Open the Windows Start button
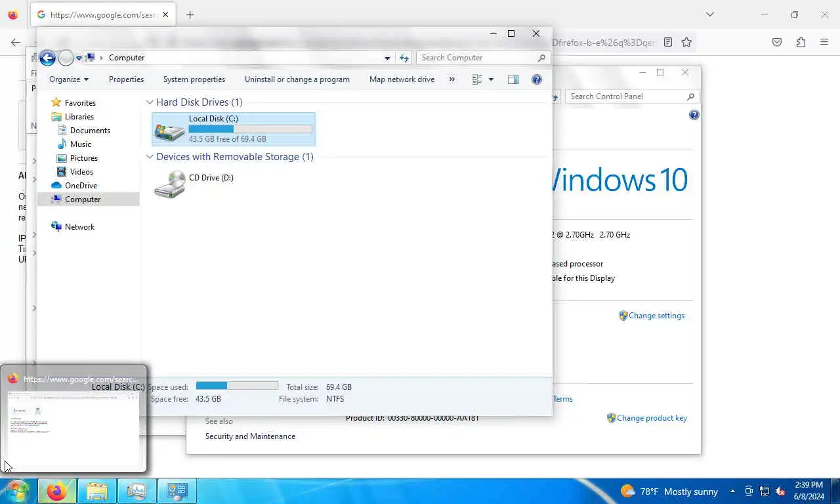 click(x=18, y=491)
